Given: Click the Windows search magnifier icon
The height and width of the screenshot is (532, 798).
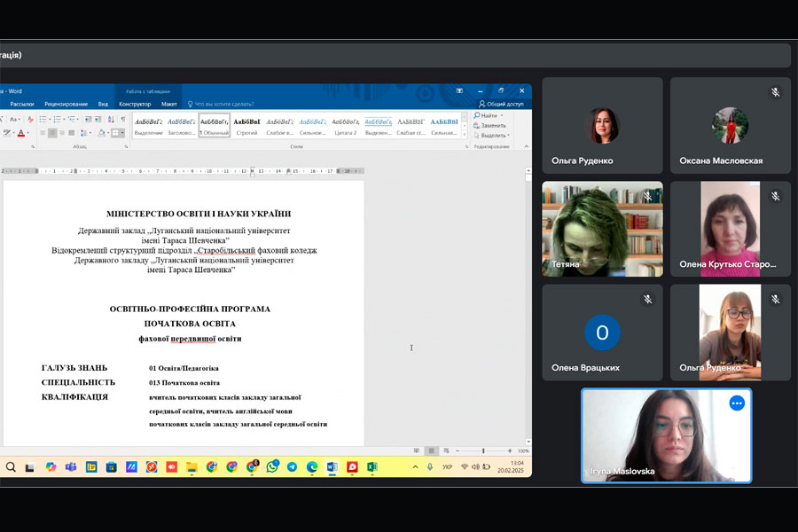Looking at the screenshot, I should [11, 466].
